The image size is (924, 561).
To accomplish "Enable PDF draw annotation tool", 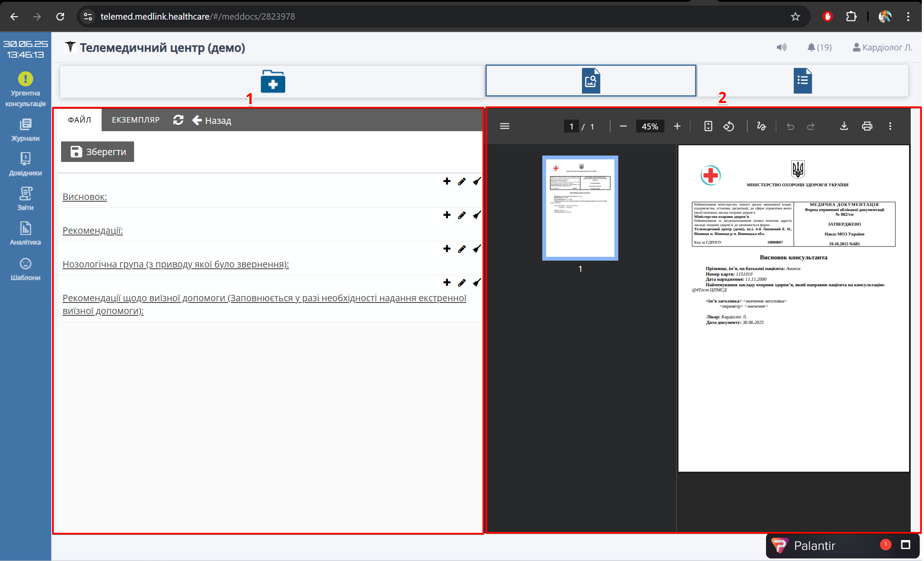I will (x=761, y=126).
